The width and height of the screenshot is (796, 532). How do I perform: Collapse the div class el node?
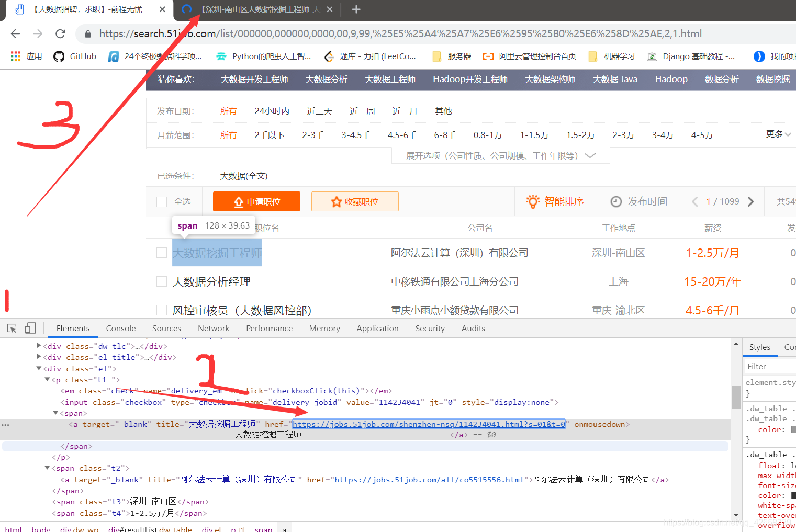tap(39, 368)
